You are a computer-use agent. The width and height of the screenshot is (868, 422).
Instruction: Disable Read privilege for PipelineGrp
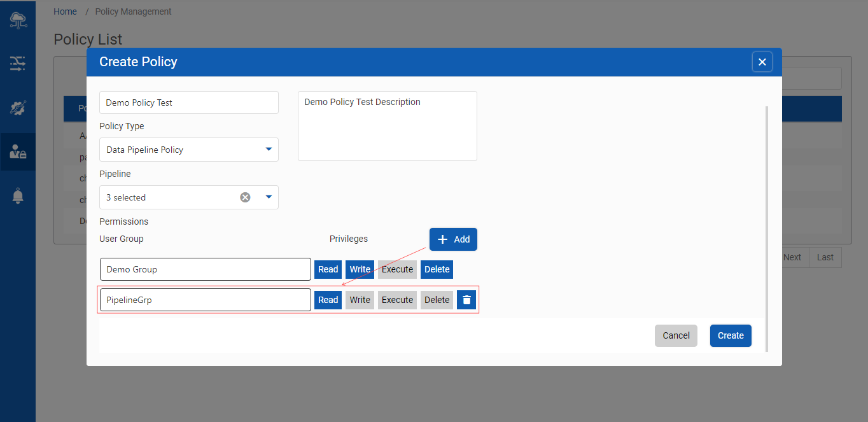[328, 300]
